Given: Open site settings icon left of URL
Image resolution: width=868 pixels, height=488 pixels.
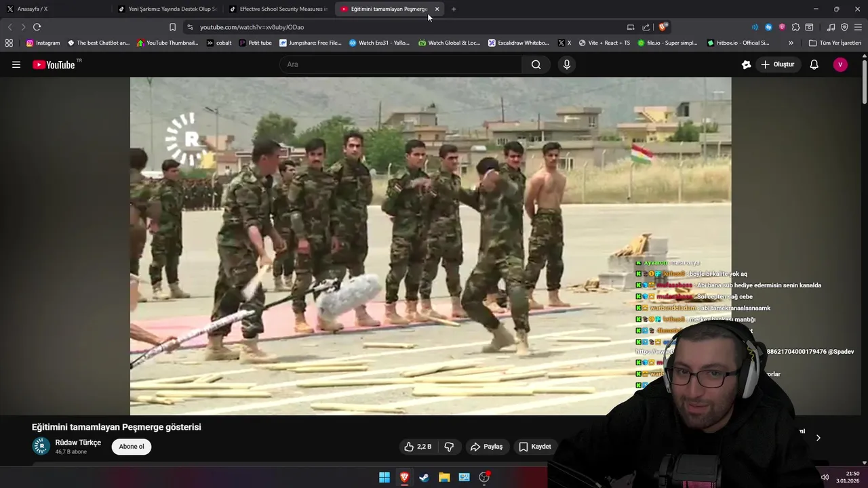Looking at the screenshot, I should tap(190, 27).
